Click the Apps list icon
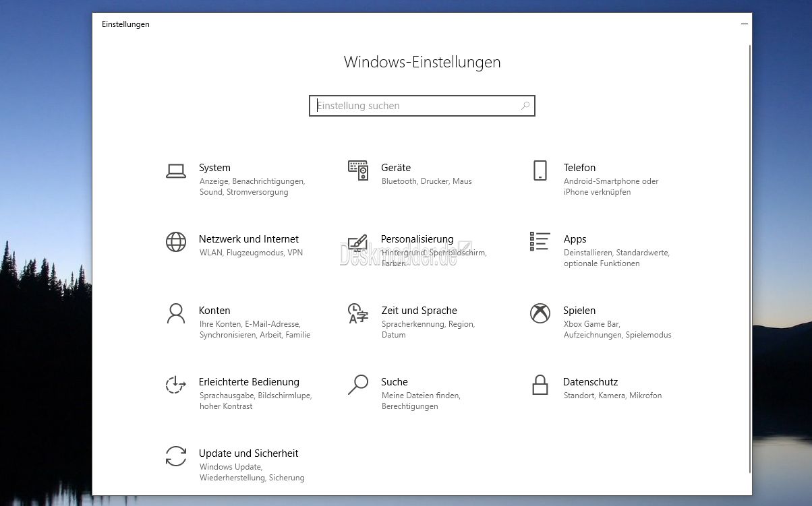 [x=540, y=241]
